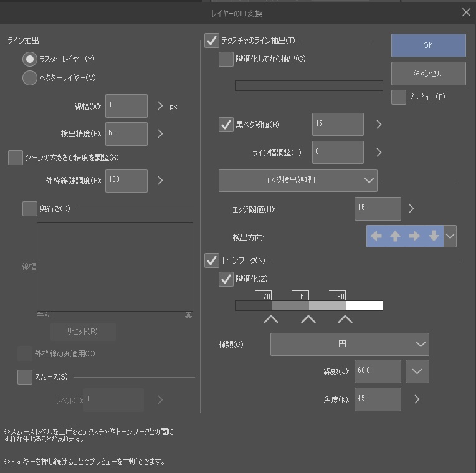The width and height of the screenshot is (476, 473).
Task: Open the エッジ検出処理1 dropdown
Action: (x=298, y=180)
